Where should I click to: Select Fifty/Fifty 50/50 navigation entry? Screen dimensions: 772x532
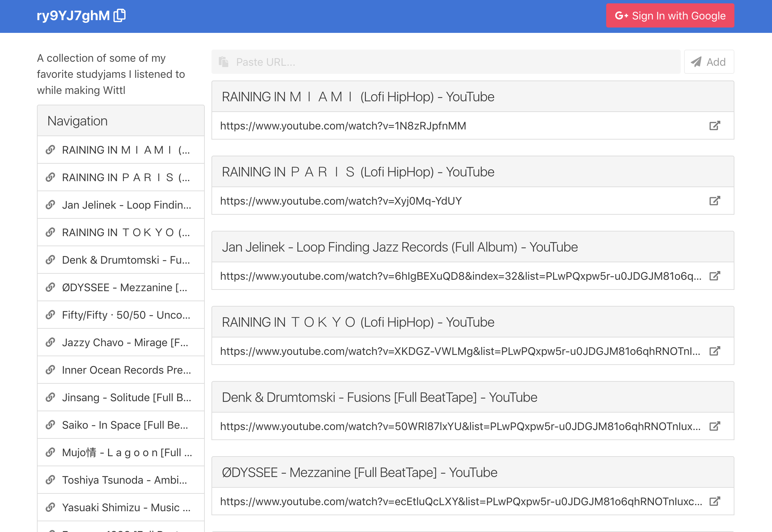(121, 315)
